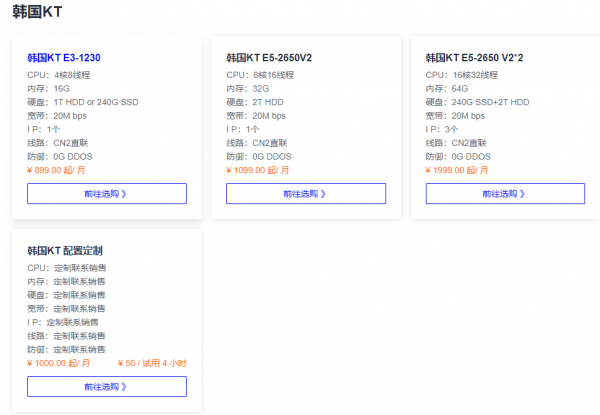Click 宽带: 20M bps in E5-2650V2 card

pos(256,116)
